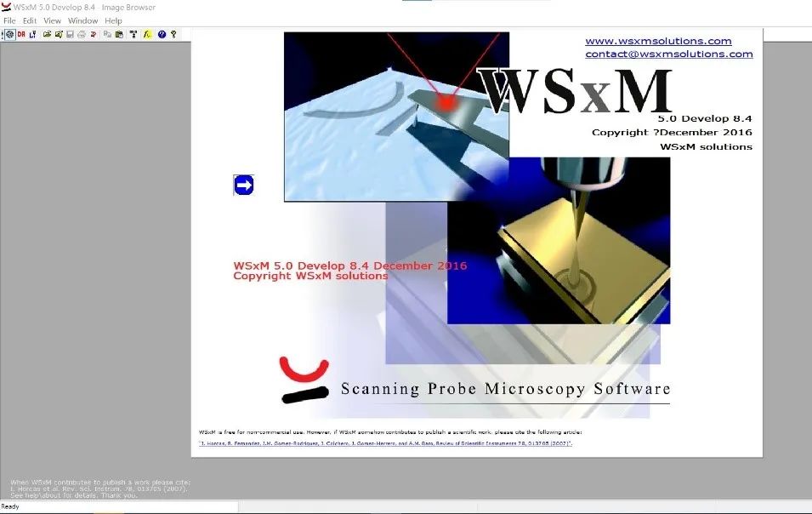Open the Review of Scientific Instruments citation link
This screenshot has height=514, width=812.
[x=385, y=443]
